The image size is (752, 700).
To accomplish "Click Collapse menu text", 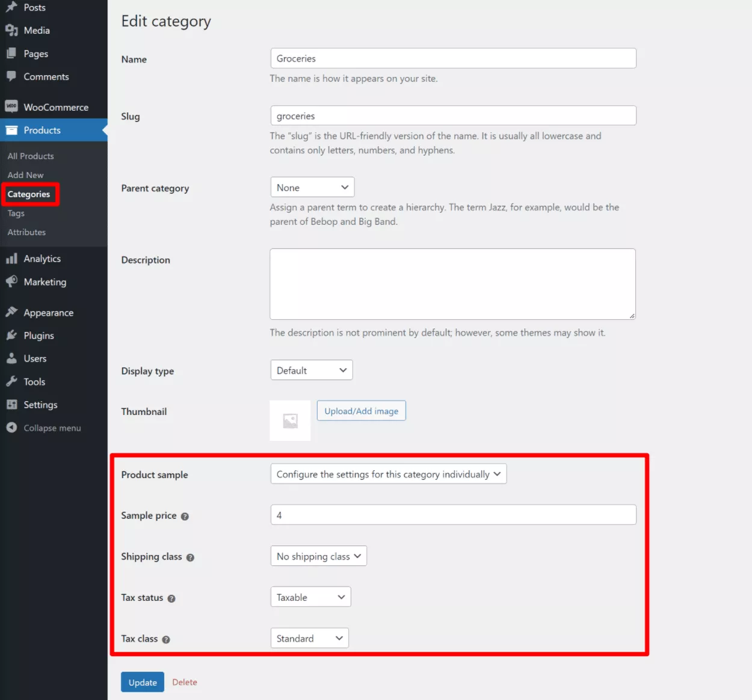I will point(52,428).
